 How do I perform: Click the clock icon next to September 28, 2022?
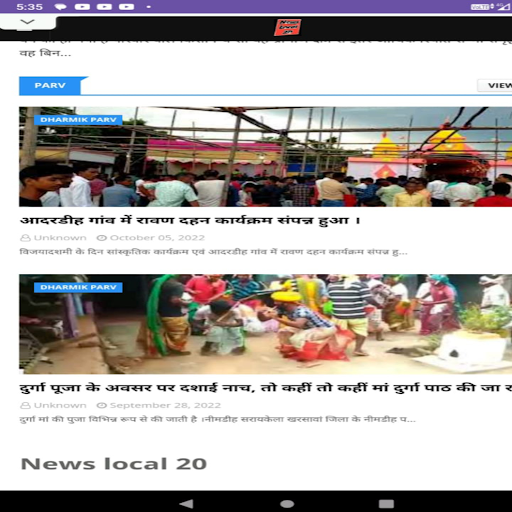click(x=101, y=405)
